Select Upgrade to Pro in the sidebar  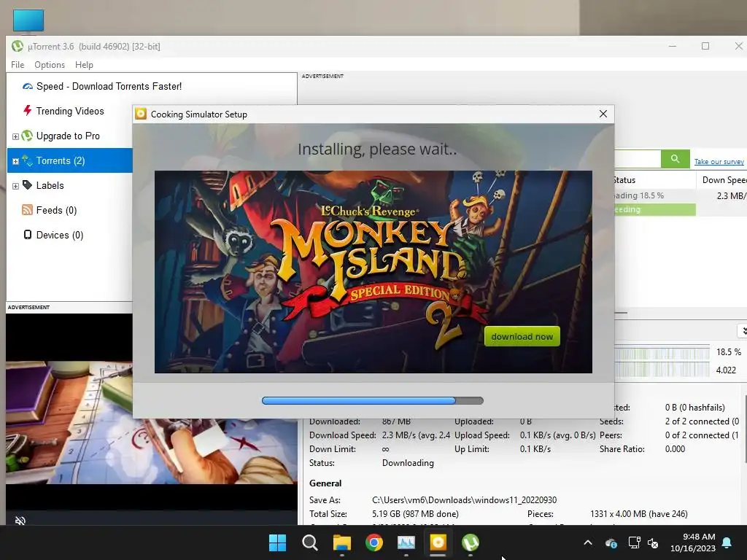point(68,136)
